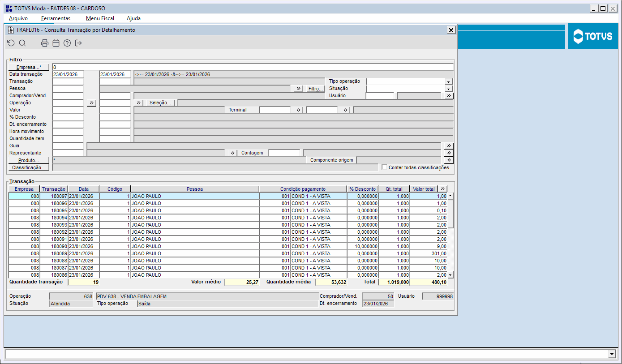
Task: Click the exit door arrow icon
Action: (x=78, y=43)
